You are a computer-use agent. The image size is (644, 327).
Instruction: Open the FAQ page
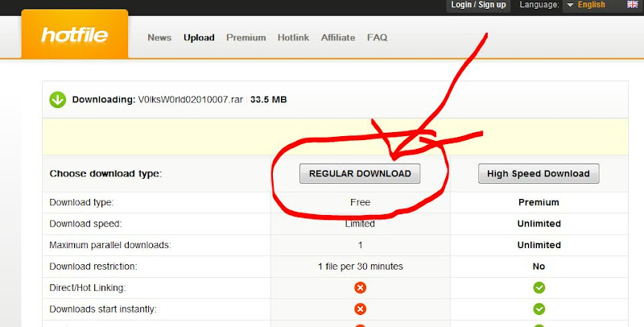pyautogui.click(x=377, y=37)
